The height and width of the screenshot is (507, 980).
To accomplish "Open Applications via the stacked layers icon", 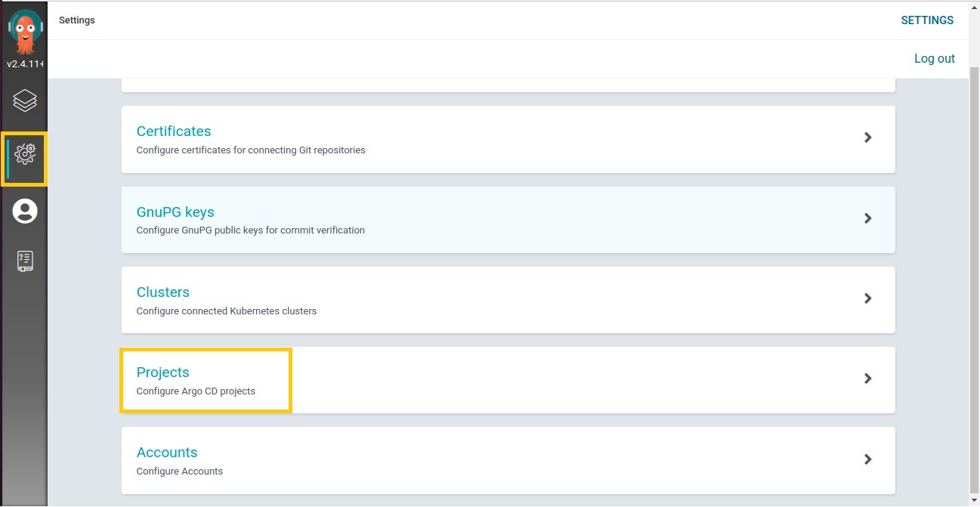I will click(x=25, y=100).
